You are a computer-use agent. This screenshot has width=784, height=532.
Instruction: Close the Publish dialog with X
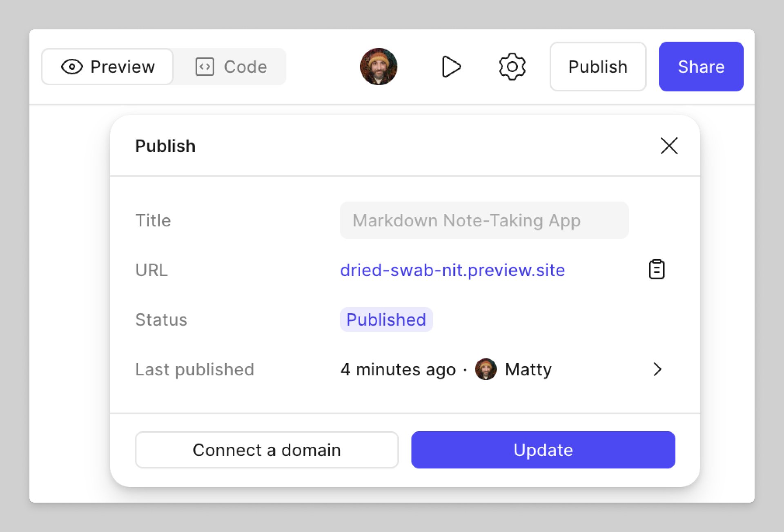click(669, 146)
